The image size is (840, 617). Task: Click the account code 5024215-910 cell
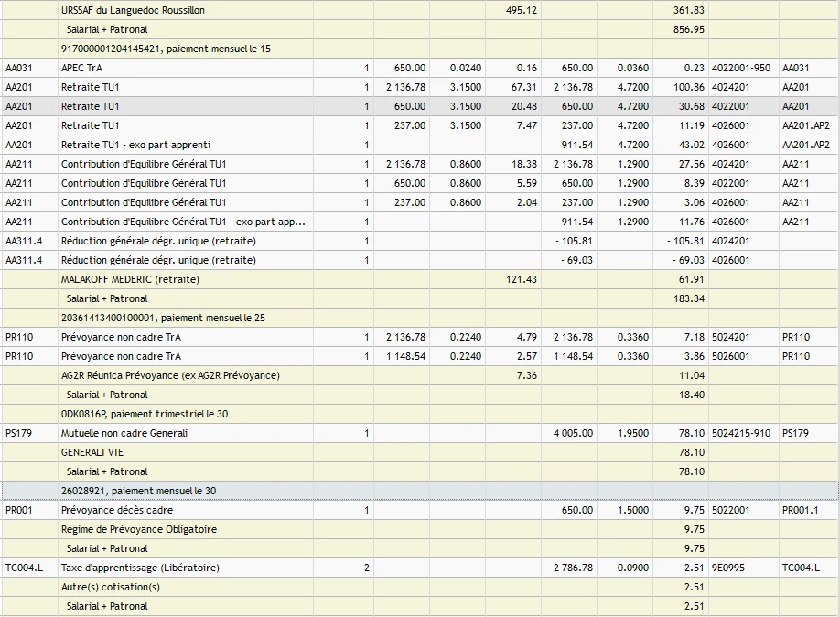pos(740,433)
